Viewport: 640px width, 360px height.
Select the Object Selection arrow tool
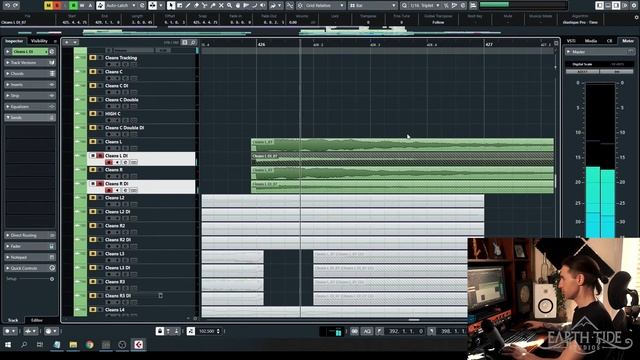[171, 5]
